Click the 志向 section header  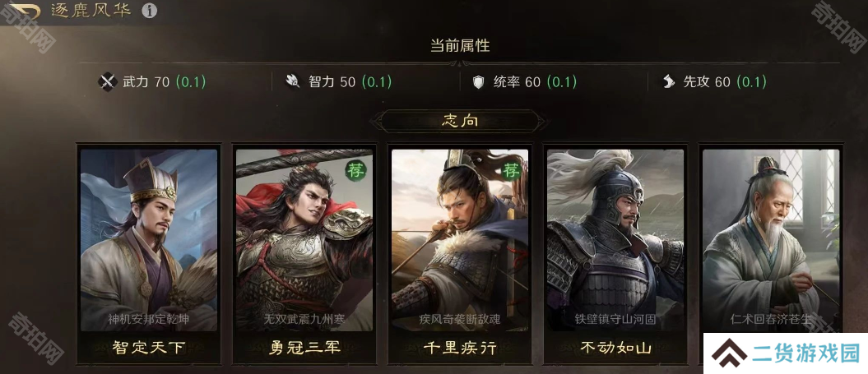tap(460, 121)
